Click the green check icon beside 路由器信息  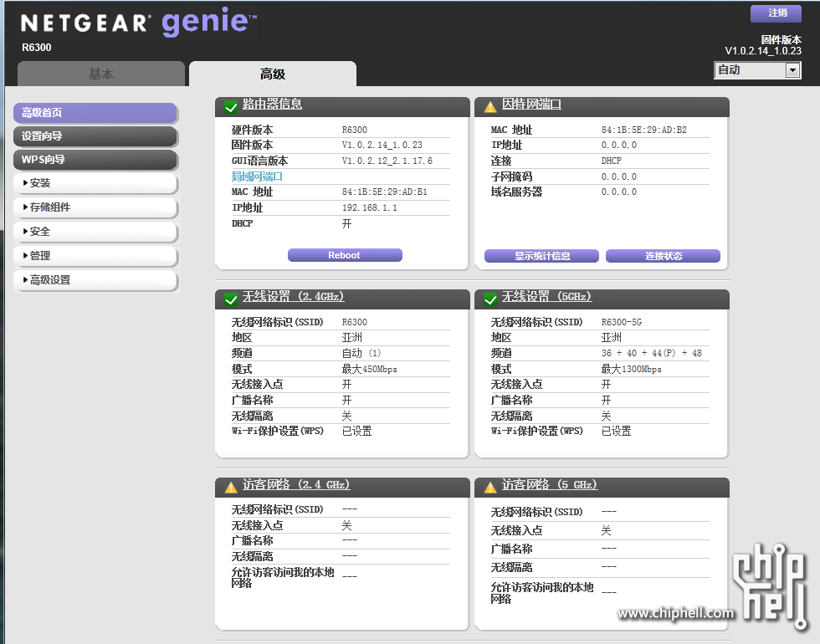231,107
